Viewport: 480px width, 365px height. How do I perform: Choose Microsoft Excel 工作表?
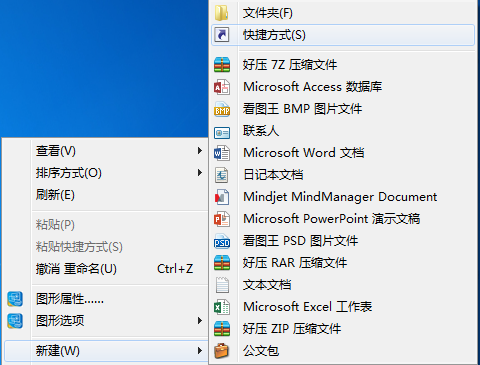pyautogui.click(x=343, y=307)
